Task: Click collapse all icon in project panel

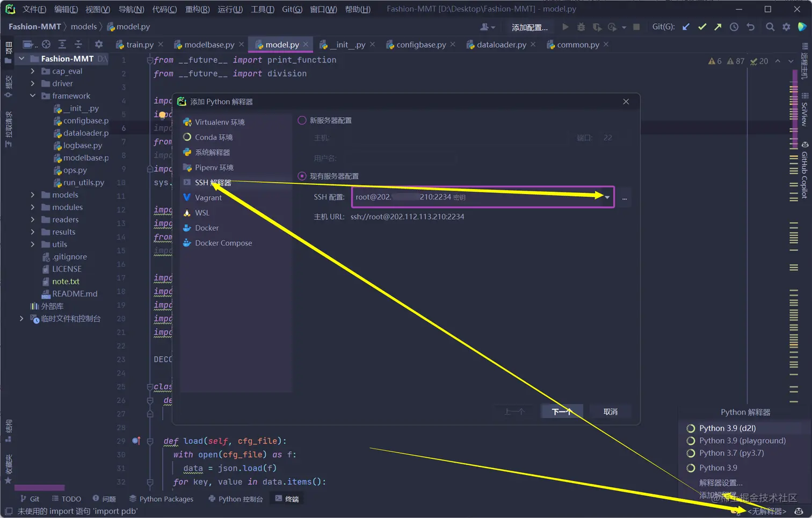Action: click(x=78, y=45)
